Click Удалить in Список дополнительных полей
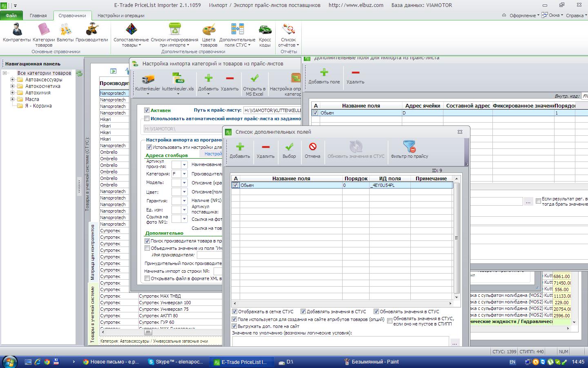588x368 pixels. click(265, 150)
